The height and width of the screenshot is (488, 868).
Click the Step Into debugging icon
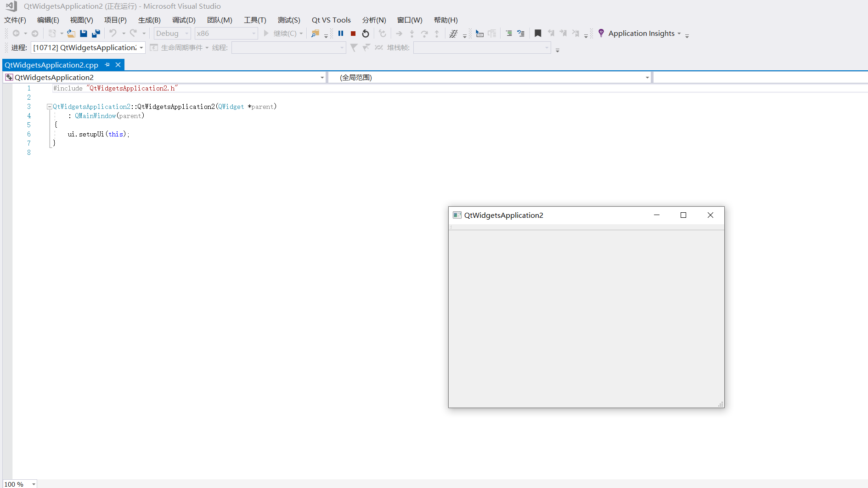point(412,33)
